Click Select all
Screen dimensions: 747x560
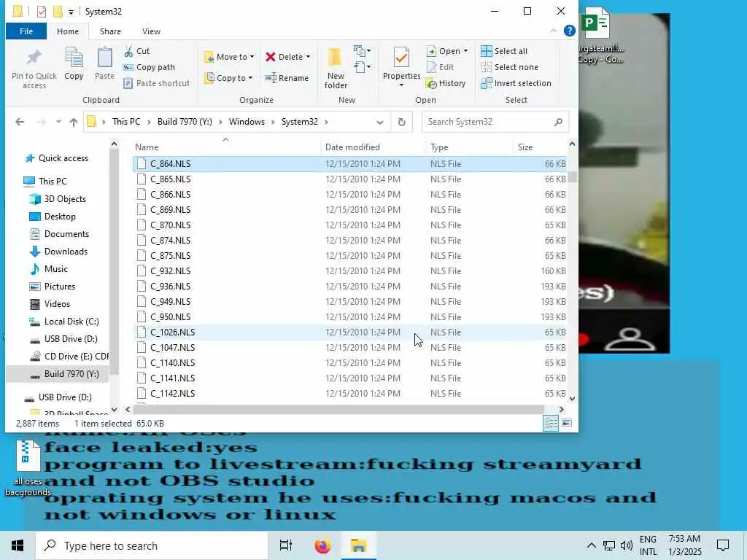click(504, 51)
